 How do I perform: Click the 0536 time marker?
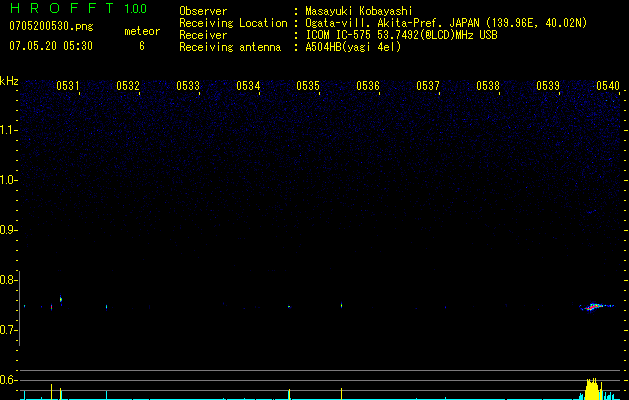tap(368, 85)
